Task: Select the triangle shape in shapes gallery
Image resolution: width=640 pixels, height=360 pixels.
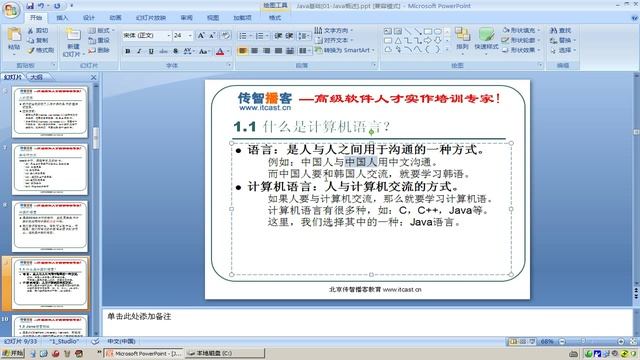Action: tap(398, 40)
